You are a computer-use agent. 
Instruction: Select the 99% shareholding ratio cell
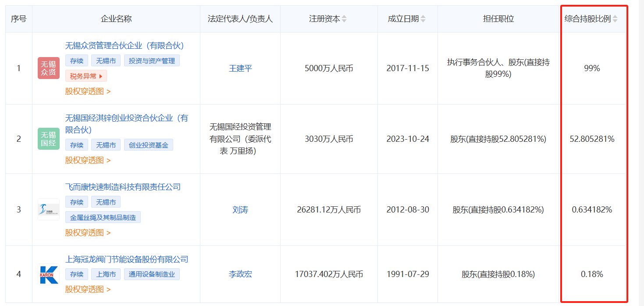pyautogui.click(x=592, y=68)
